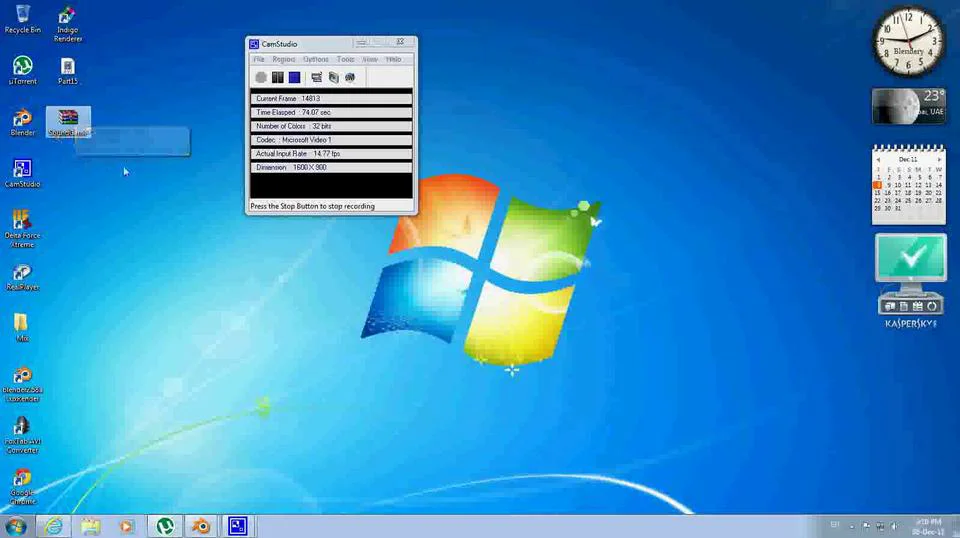Go to previous month in calendar gadget
960x538 pixels.
pos(878,160)
